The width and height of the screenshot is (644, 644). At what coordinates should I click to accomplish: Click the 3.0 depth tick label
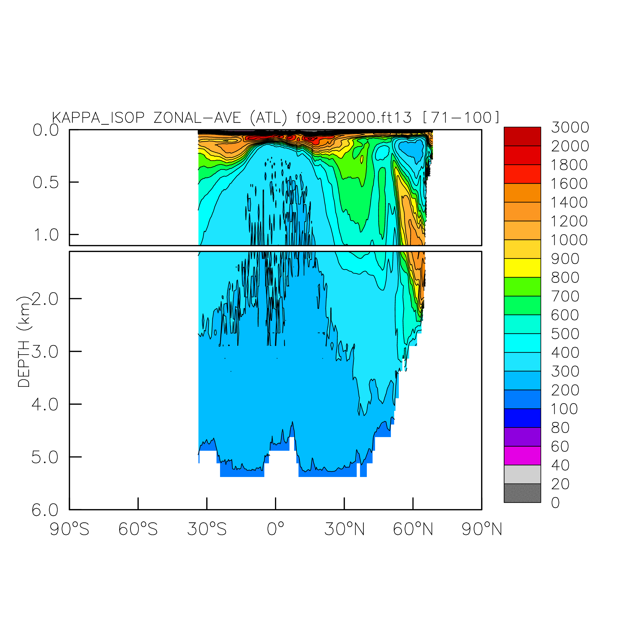tap(45, 352)
